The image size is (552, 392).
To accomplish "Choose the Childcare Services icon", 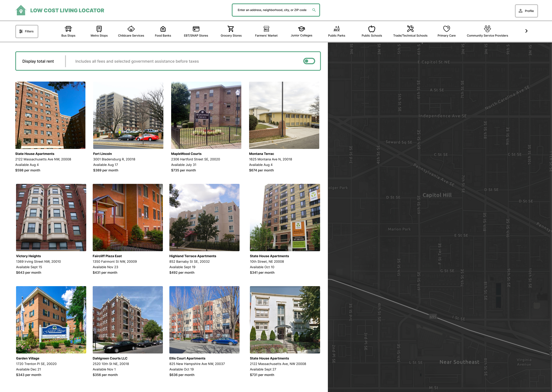I will pyautogui.click(x=131, y=29).
